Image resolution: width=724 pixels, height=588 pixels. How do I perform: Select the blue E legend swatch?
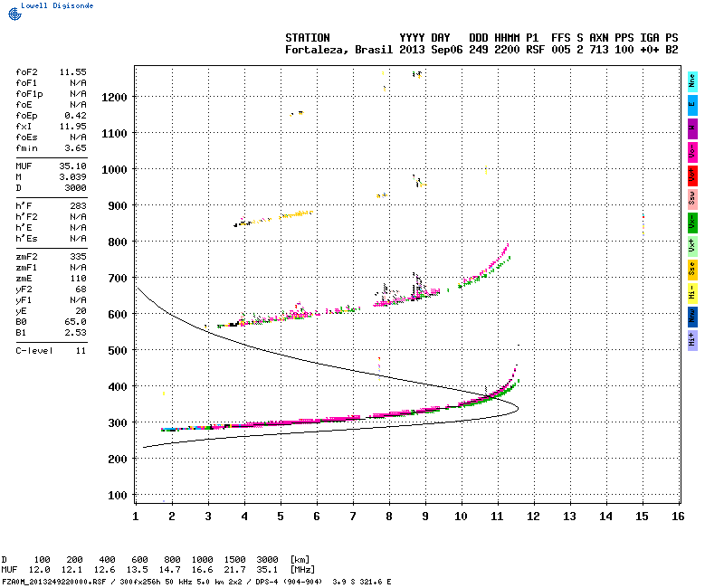[692, 105]
